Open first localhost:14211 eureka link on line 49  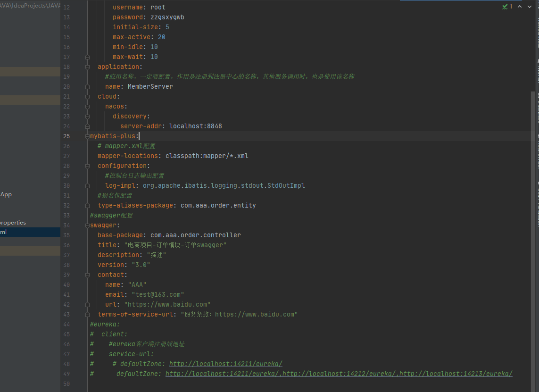(222, 374)
